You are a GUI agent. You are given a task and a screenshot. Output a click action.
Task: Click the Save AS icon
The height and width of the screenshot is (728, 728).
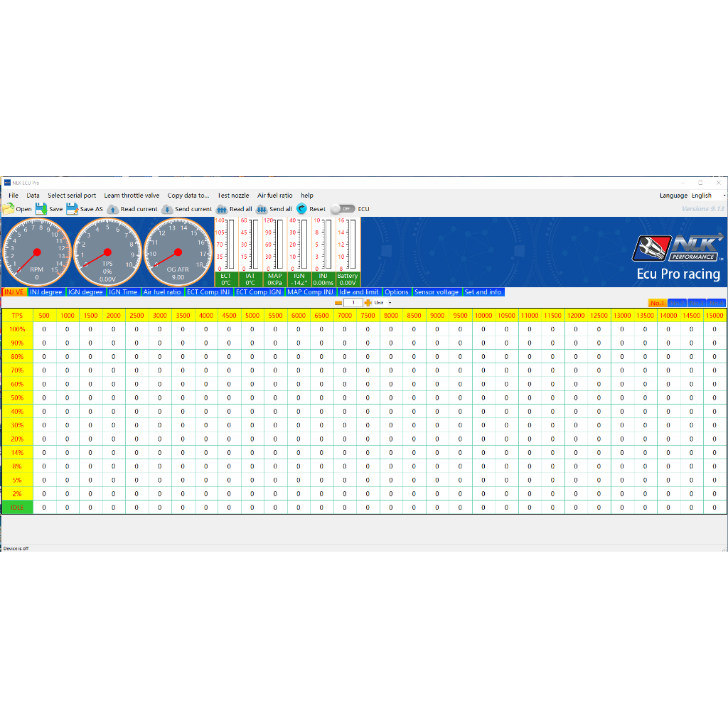[72, 209]
